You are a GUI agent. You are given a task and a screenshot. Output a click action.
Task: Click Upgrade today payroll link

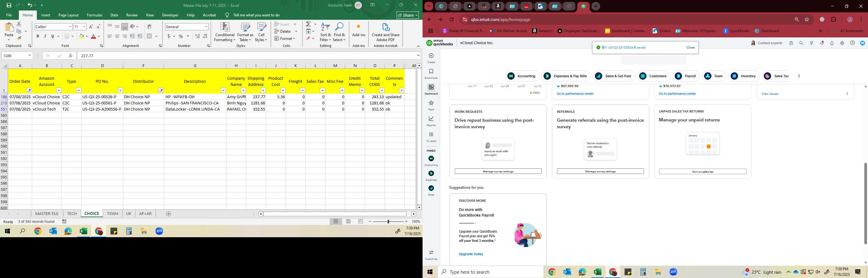click(471, 254)
